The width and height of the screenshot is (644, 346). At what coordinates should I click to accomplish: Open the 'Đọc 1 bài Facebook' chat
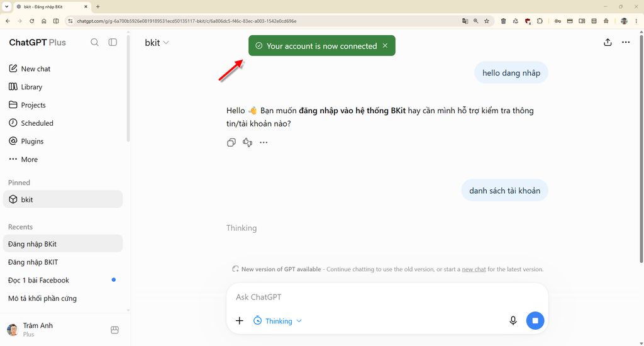(63, 280)
